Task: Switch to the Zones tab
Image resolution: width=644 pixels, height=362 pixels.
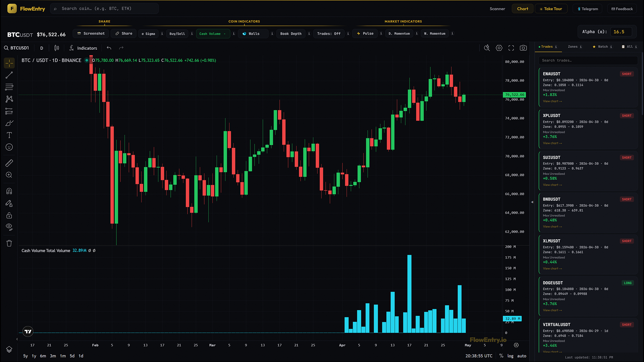Action: pos(575,47)
